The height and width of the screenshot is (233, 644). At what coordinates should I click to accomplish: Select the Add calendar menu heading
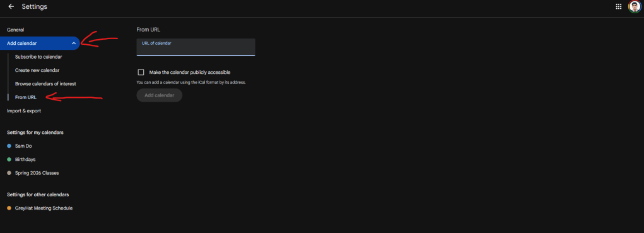point(22,43)
